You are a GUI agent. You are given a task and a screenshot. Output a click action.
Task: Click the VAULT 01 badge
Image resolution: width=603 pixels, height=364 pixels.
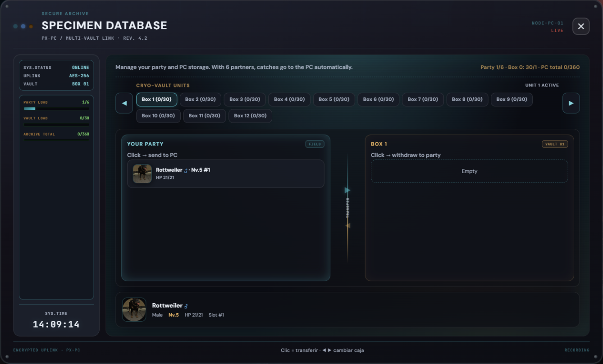click(x=555, y=144)
